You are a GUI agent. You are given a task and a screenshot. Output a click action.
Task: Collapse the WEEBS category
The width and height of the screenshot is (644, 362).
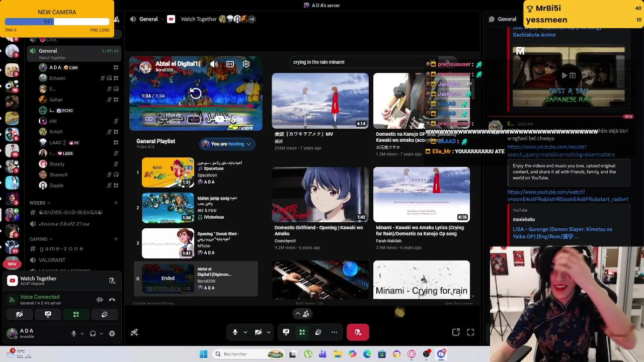(x=40, y=203)
